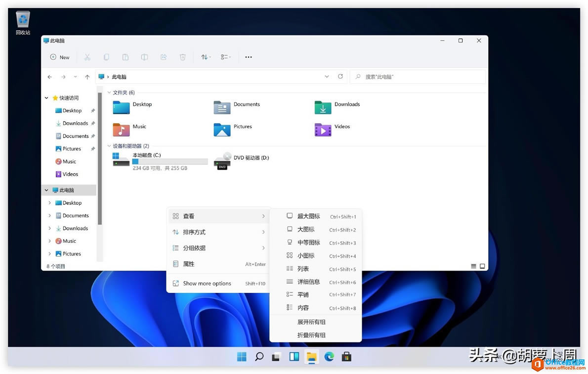Expand Documents under 此电脑 in sidebar
The image size is (588, 374).
[x=49, y=216]
